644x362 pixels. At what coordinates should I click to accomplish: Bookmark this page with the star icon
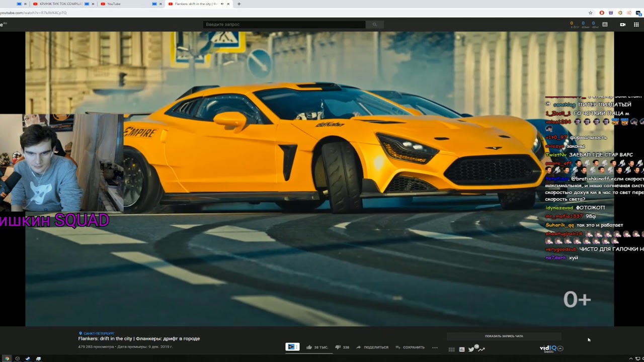tap(591, 13)
